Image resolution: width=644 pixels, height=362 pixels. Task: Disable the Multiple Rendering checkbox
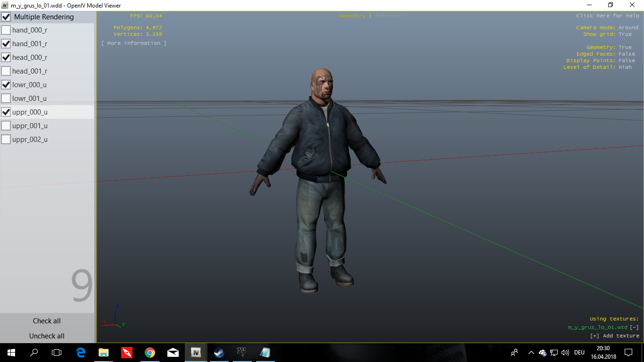(6, 17)
